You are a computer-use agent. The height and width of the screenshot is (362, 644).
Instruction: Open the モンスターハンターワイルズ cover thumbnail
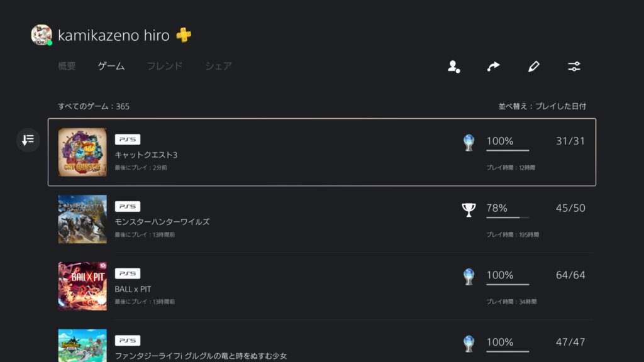[x=82, y=219]
